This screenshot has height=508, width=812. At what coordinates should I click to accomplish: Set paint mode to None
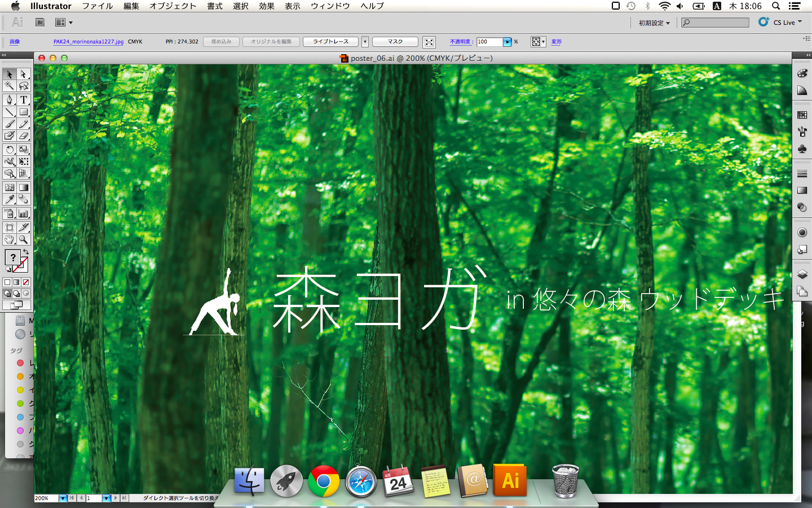click(x=26, y=282)
